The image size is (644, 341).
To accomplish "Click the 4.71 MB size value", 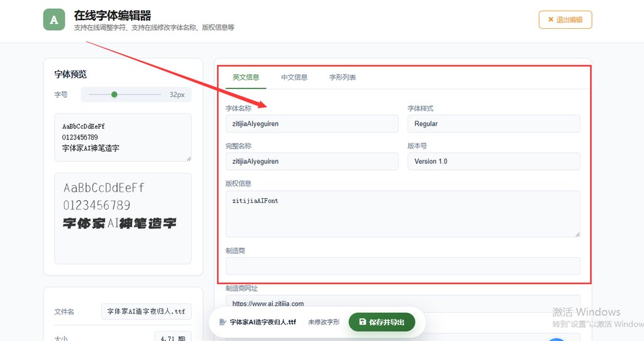I will click(x=173, y=338).
